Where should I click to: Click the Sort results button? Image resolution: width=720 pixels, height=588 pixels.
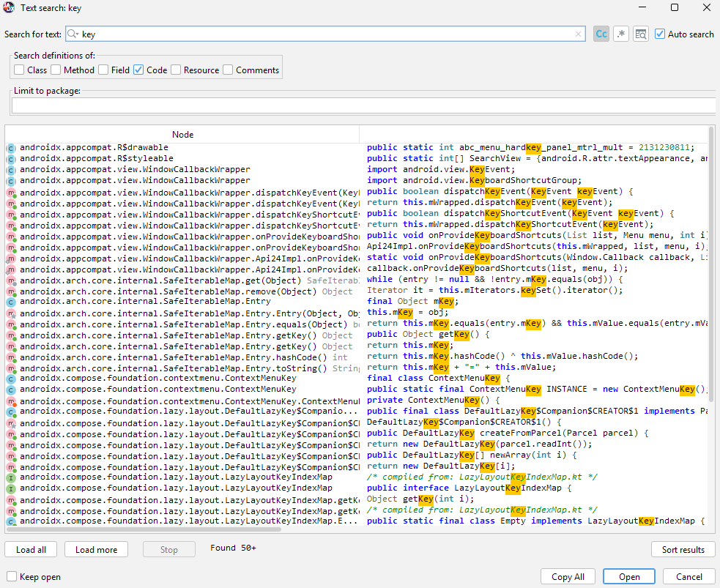coord(683,549)
